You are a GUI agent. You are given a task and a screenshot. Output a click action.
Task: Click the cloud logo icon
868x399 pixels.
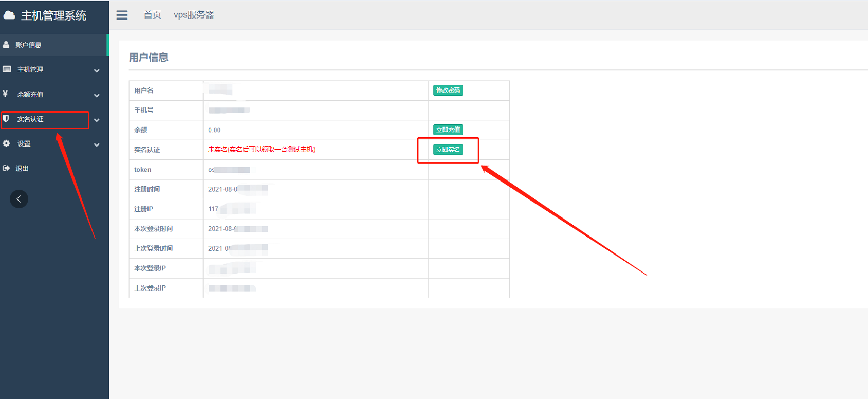click(9, 15)
